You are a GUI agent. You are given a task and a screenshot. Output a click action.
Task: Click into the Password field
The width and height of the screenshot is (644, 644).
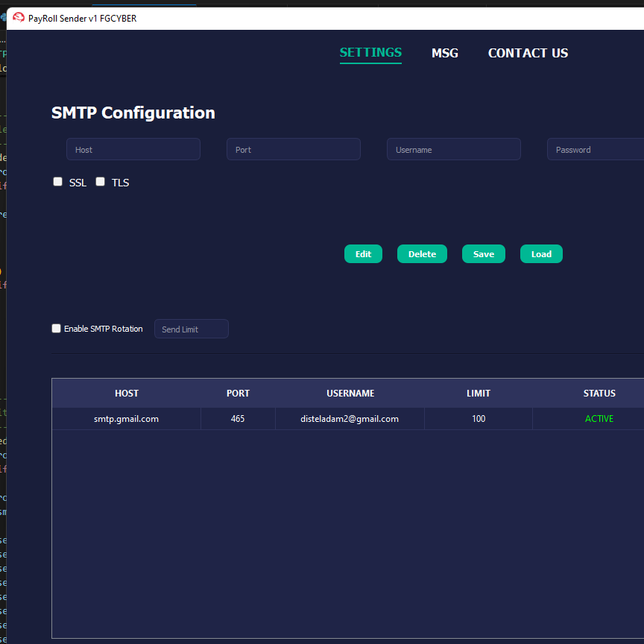tap(596, 150)
